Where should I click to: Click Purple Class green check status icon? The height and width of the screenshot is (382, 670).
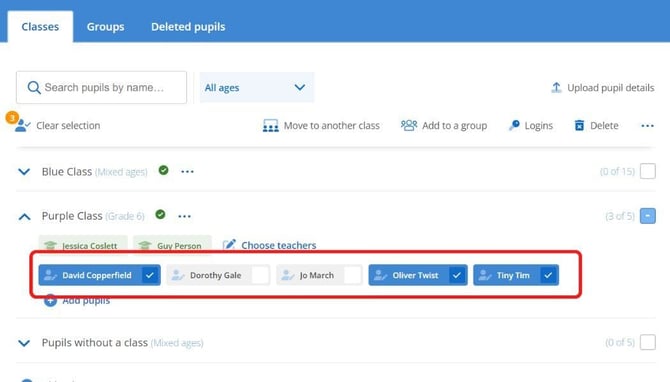[160, 215]
